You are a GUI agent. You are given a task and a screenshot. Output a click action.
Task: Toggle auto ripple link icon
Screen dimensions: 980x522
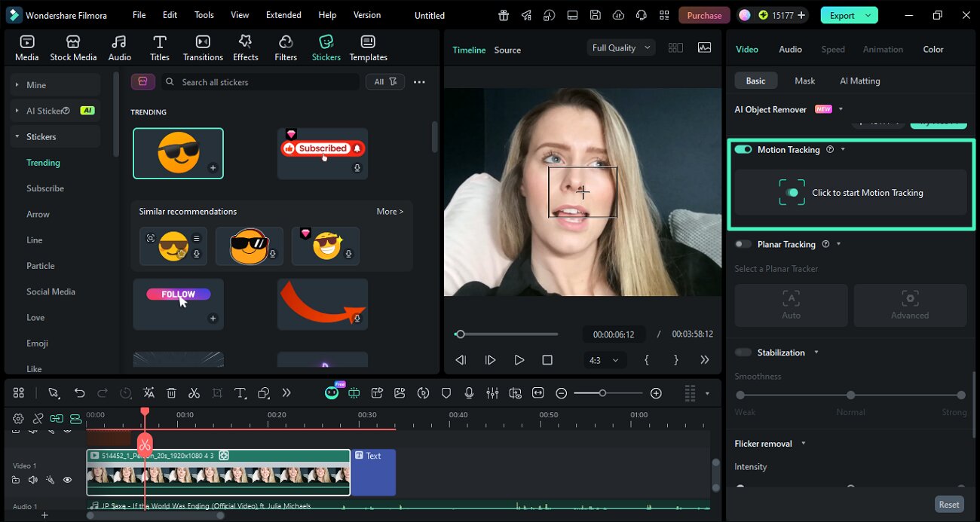click(x=57, y=418)
